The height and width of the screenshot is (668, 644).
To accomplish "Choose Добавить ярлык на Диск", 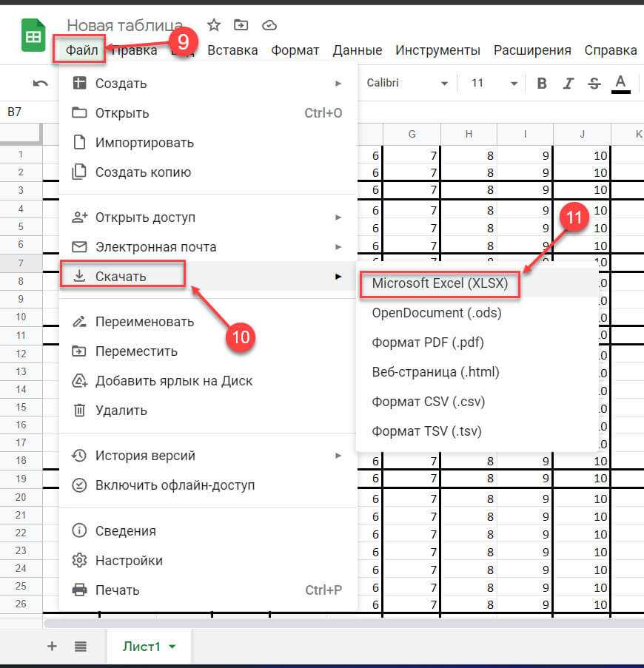I will 208,381.
